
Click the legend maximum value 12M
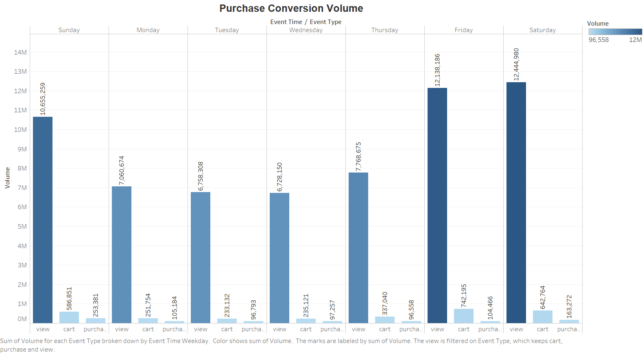pyautogui.click(x=635, y=40)
